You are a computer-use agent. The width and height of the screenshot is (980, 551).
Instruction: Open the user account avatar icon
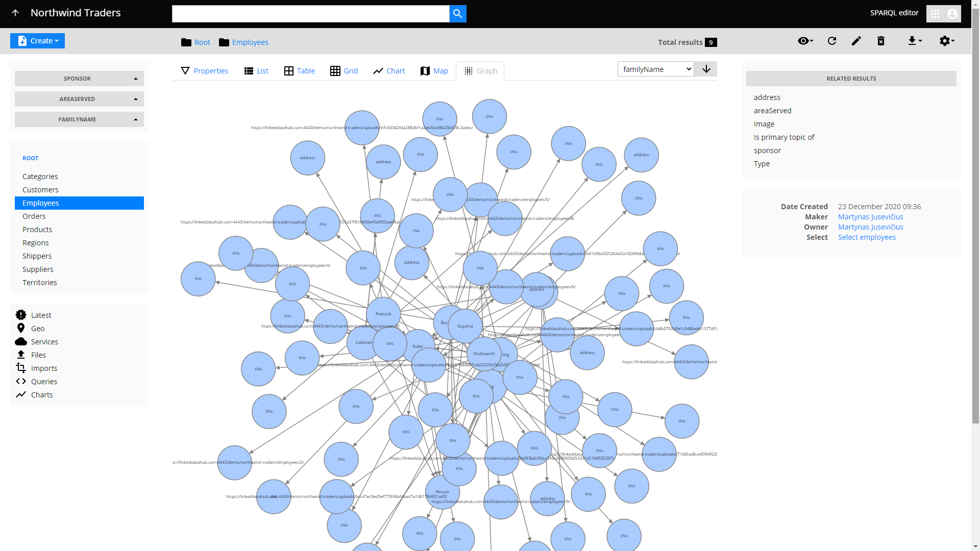coord(952,14)
